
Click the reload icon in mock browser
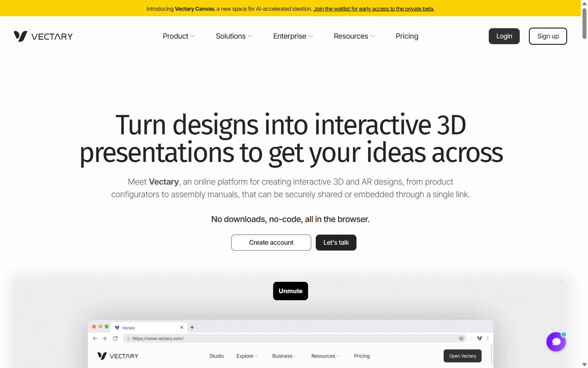115,339
